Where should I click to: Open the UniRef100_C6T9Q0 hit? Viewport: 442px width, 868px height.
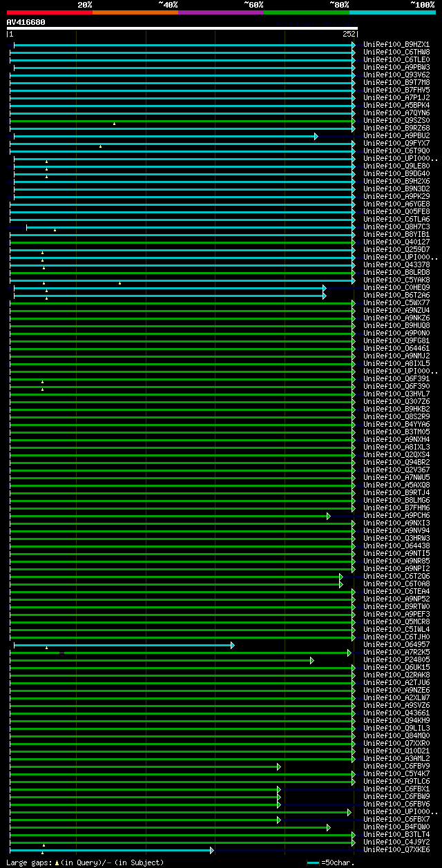click(396, 151)
